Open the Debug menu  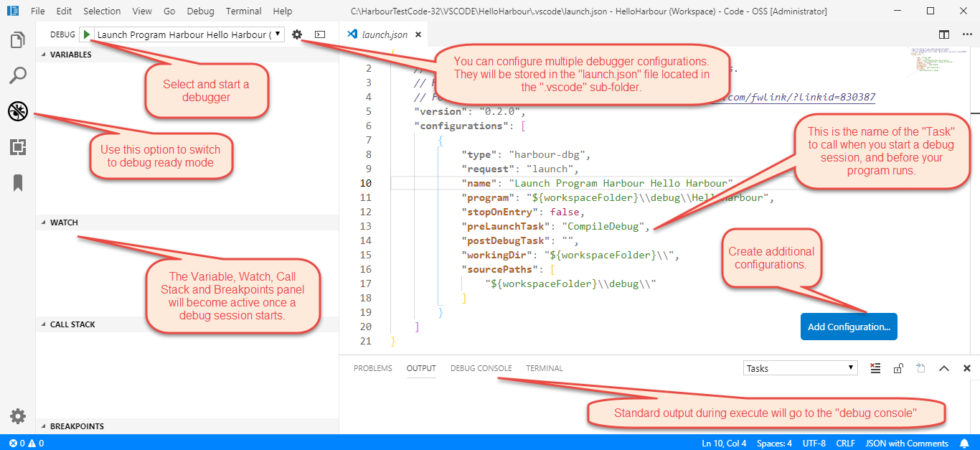(x=200, y=11)
